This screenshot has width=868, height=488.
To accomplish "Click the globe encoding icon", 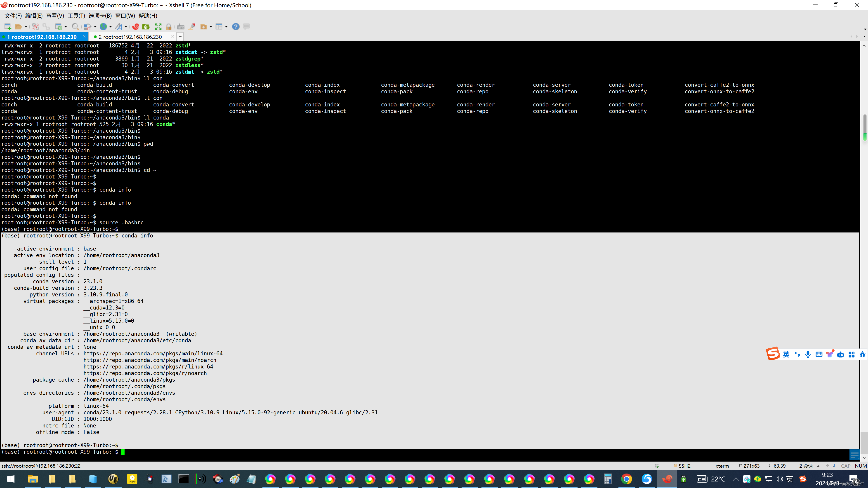I will point(103,27).
